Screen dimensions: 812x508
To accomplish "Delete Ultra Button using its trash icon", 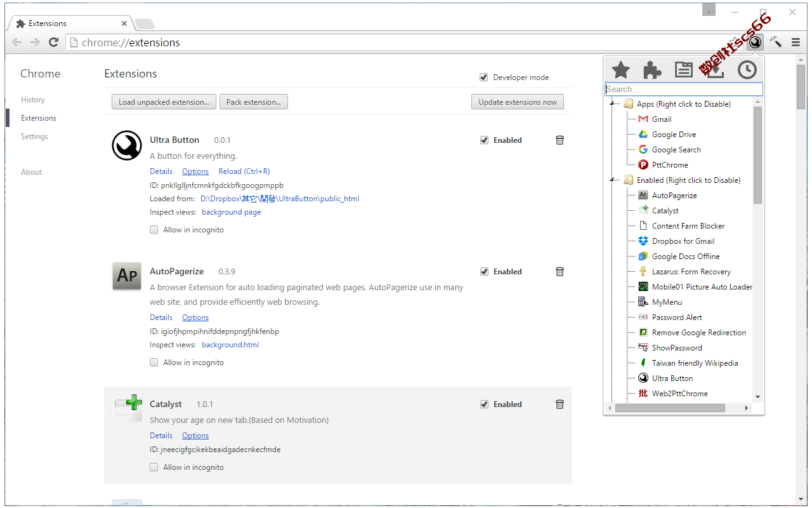I will (560, 140).
